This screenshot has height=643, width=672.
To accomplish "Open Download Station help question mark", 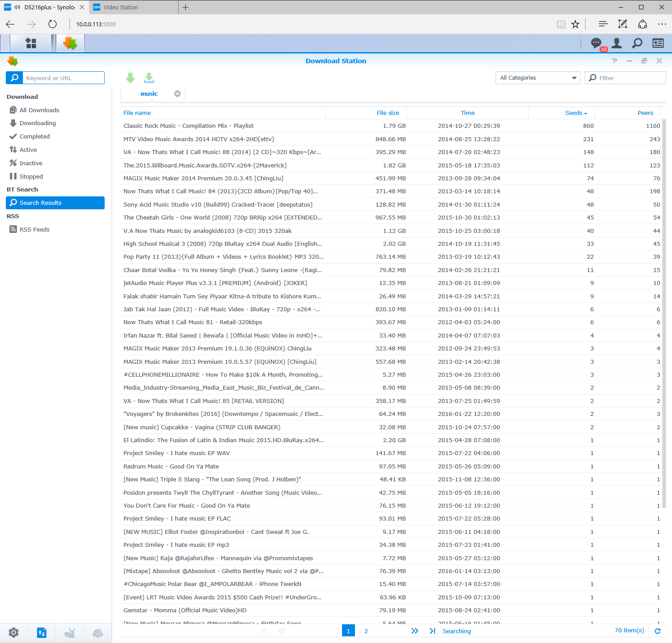I will [615, 61].
